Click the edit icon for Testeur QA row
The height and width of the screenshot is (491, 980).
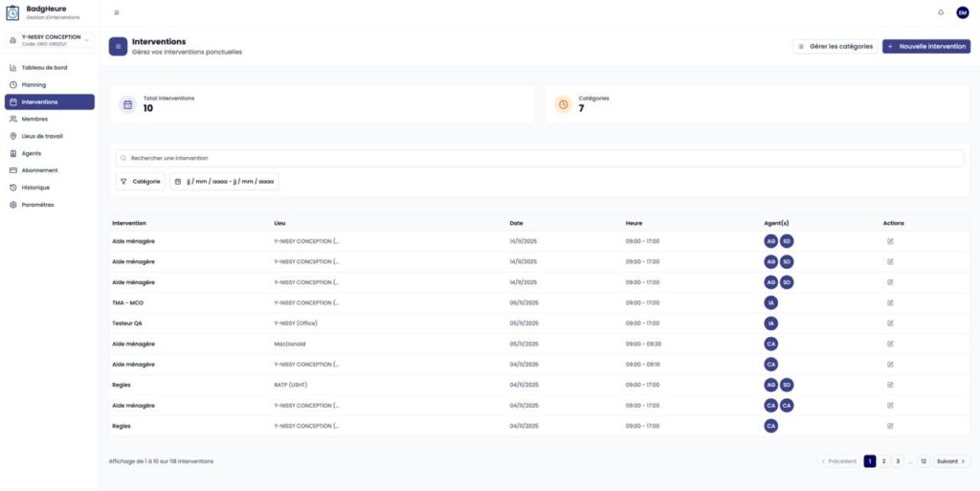(890, 324)
